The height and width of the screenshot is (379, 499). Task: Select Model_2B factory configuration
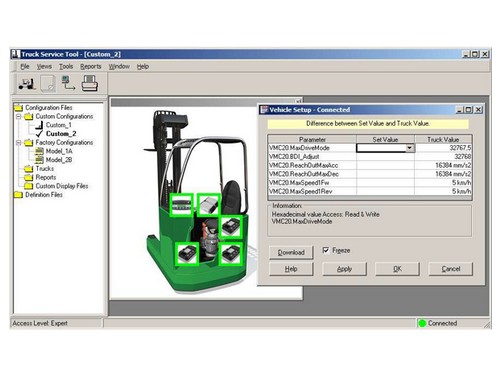[x=59, y=160]
